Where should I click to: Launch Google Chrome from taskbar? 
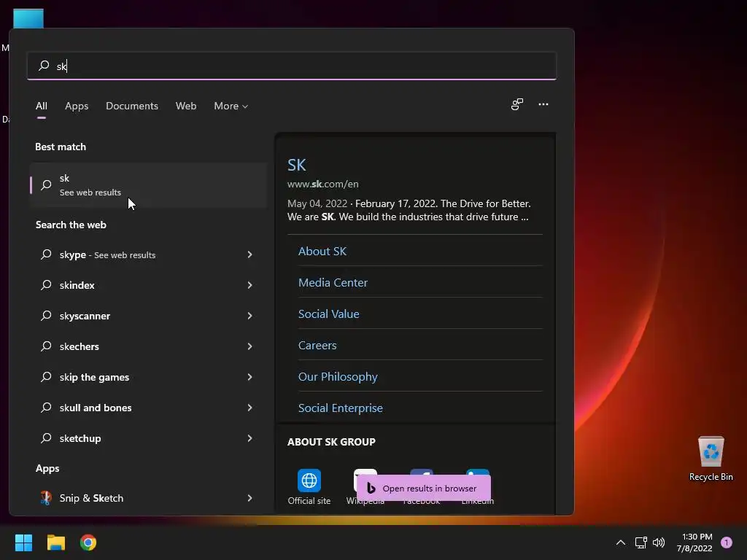pyautogui.click(x=88, y=542)
